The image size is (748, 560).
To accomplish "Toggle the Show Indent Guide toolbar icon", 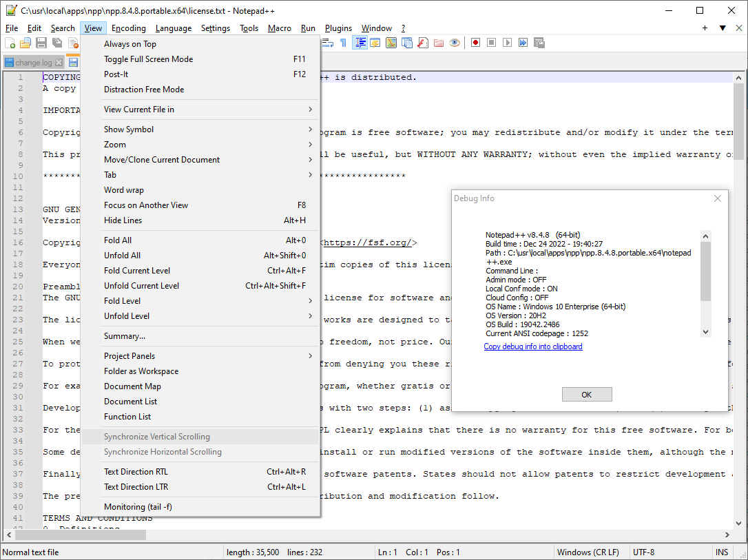I will point(360,43).
